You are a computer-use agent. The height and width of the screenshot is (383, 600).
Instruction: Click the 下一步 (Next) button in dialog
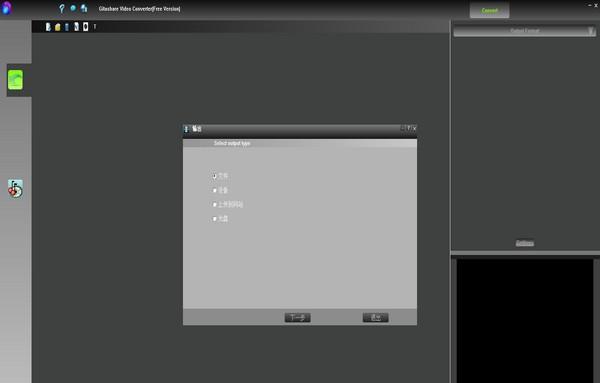(x=297, y=318)
